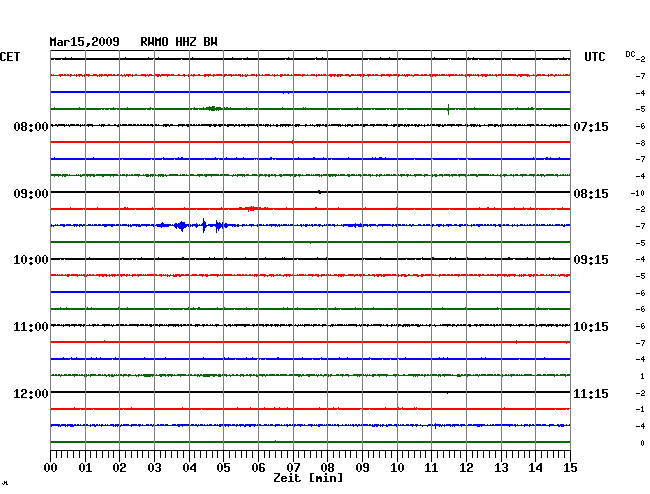Click the 10:00 CET time label

click(x=31, y=260)
